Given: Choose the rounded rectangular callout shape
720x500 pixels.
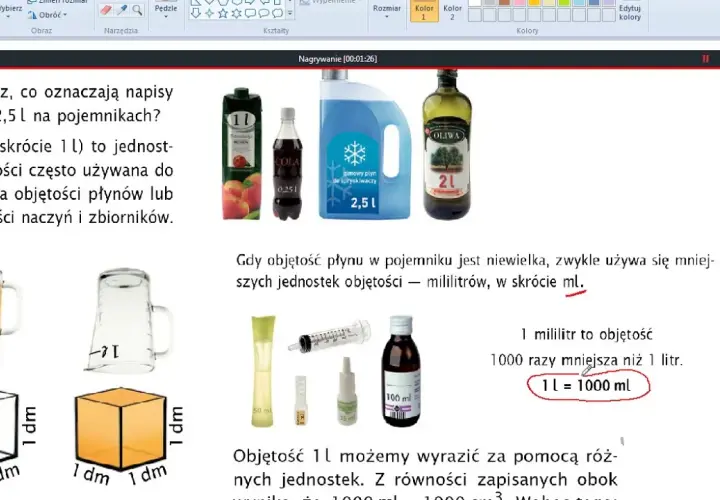Looking at the screenshot, I should pyautogui.click(x=250, y=13).
